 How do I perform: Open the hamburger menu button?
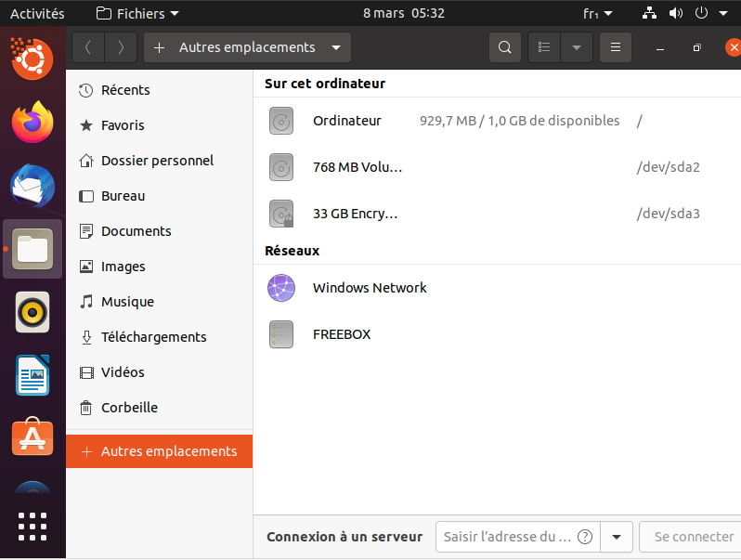[615, 47]
